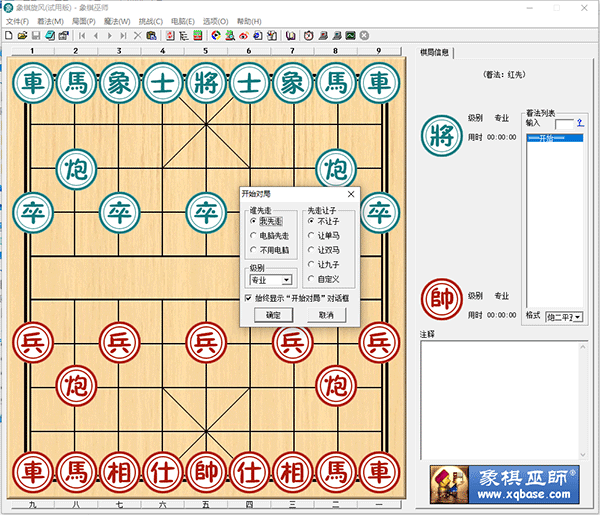Step forward one move toolbar arrow
Image resolution: width=600 pixels, height=515 pixels.
[109, 36]
